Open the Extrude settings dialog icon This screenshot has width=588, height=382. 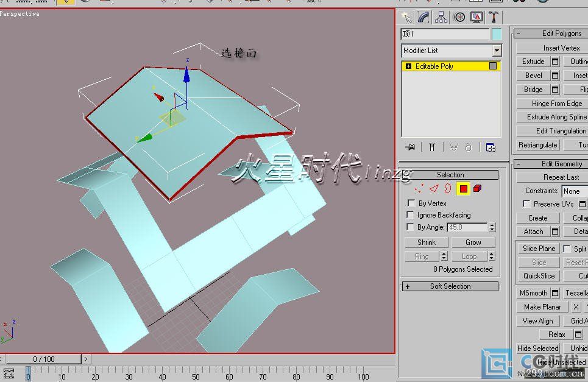(555, 62)
